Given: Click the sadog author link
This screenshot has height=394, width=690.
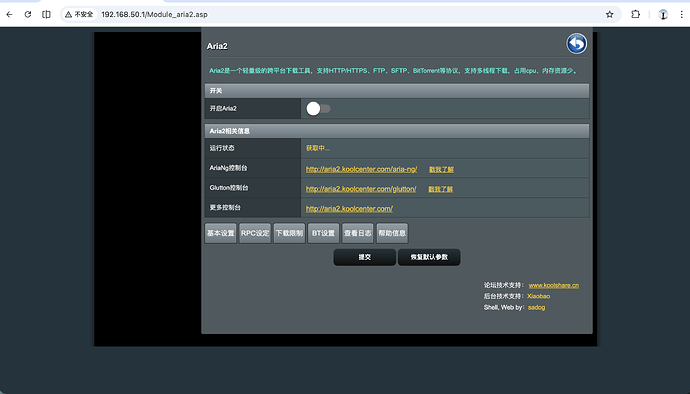Looking at the screenshot, I should tap(536, 307).
